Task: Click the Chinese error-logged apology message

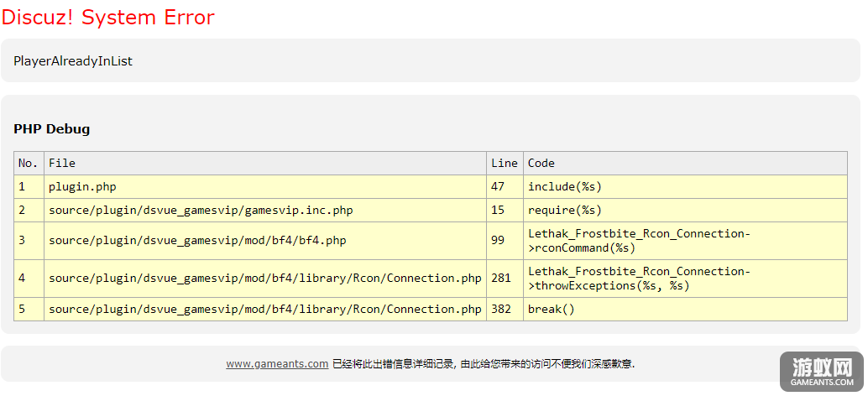Action: pyautogui.click(x=484, y=364)
